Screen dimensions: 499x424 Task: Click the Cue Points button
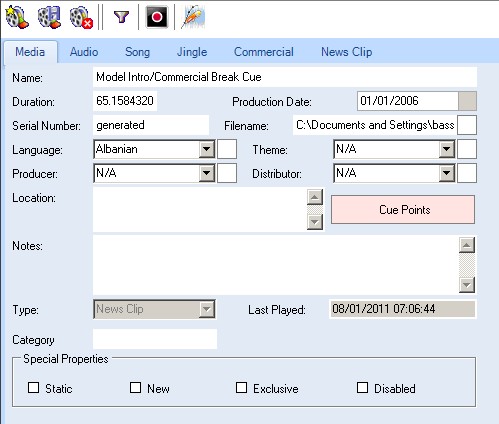coord(403,210)
